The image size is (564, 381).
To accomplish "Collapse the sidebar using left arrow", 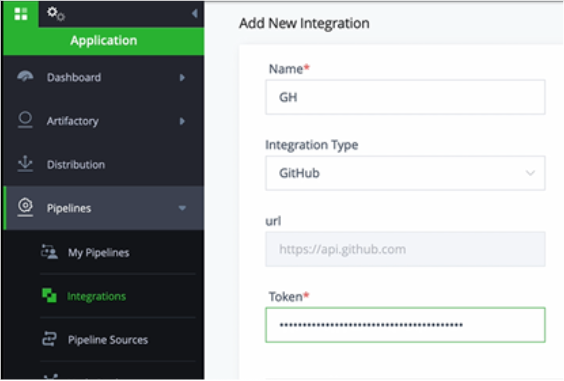I will tap(194, 14).
